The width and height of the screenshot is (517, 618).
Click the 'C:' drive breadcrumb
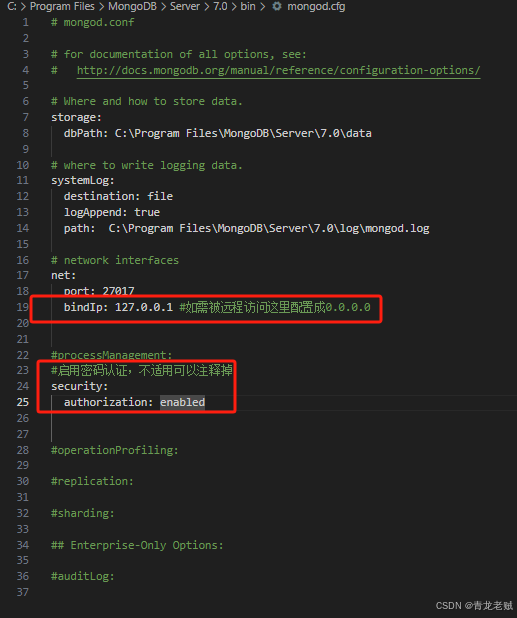point(12,6)
